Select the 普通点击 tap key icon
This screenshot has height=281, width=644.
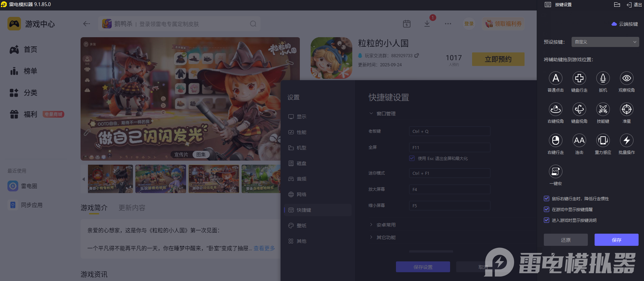[555, 78]
